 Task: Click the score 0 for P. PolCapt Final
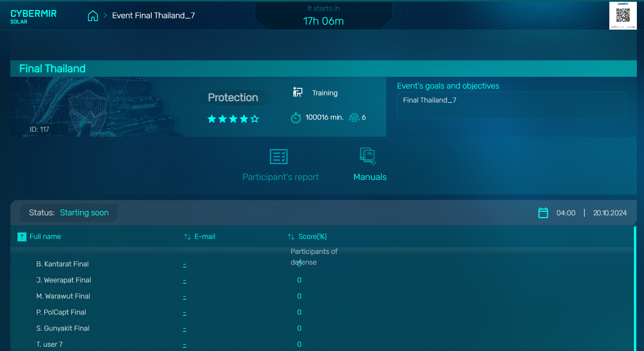(299, 312)
